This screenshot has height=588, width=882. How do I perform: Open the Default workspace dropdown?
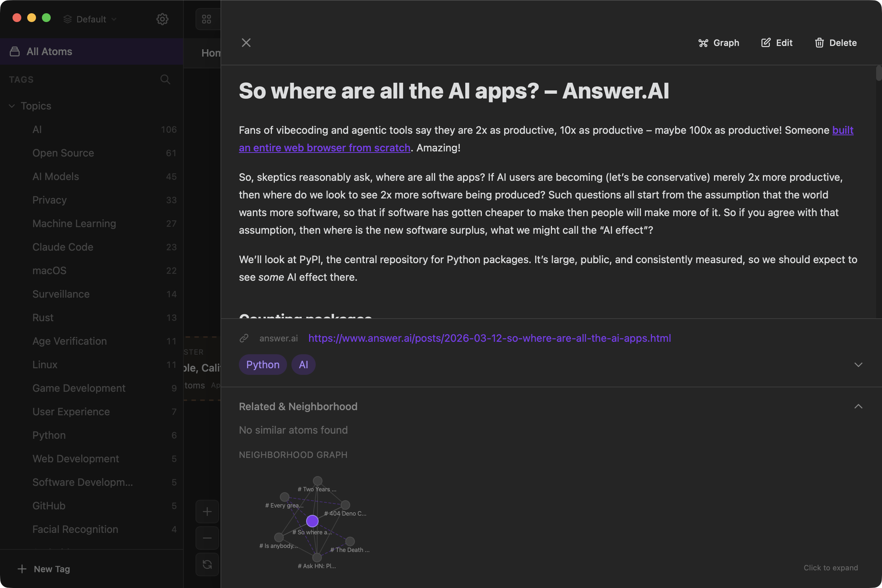tap(90, 19)
